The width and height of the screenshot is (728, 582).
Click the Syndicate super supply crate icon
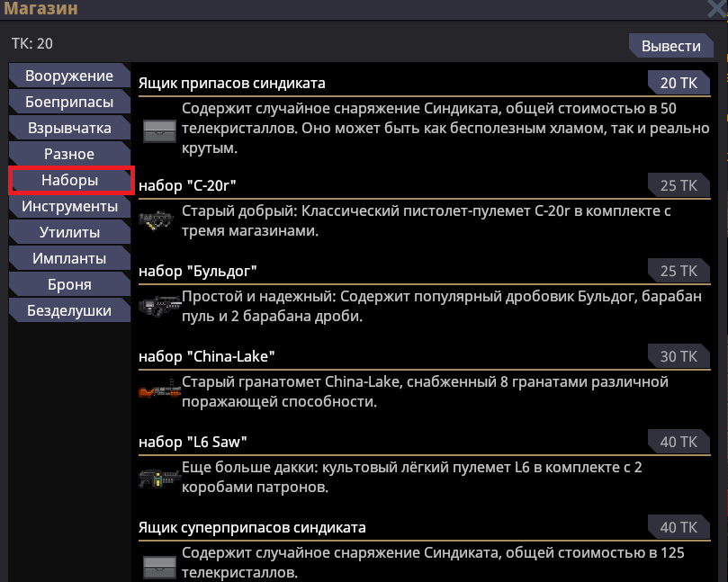coord(160,565)
